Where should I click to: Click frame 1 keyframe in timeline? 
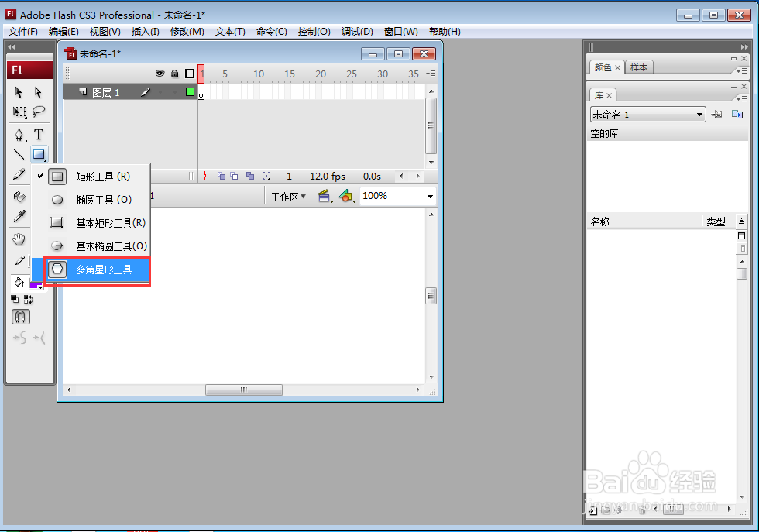[201, 92]
